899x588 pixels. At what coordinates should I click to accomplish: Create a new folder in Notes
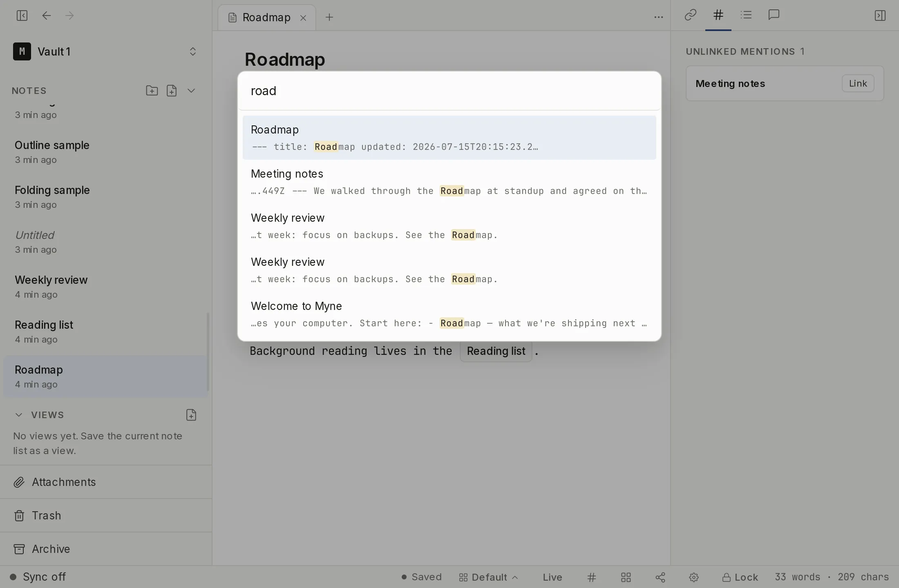(x=152, y=90)
